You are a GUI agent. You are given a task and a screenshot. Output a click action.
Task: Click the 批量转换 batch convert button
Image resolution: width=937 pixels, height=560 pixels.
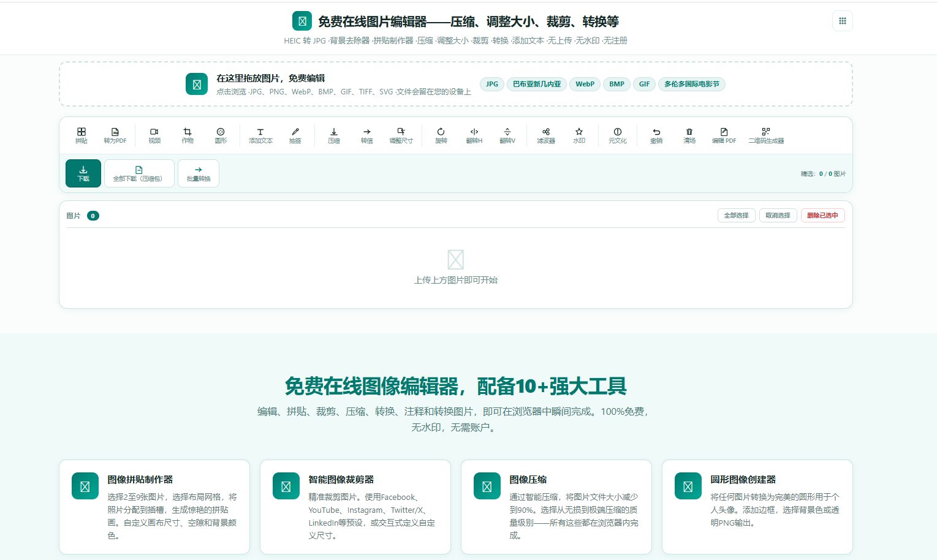click(x=199, y=173)
